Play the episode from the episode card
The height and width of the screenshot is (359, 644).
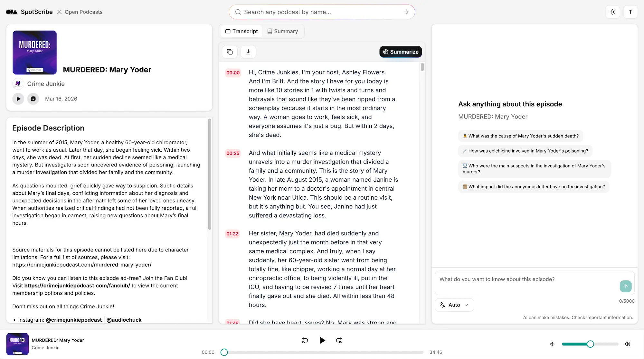click(18, 99)
